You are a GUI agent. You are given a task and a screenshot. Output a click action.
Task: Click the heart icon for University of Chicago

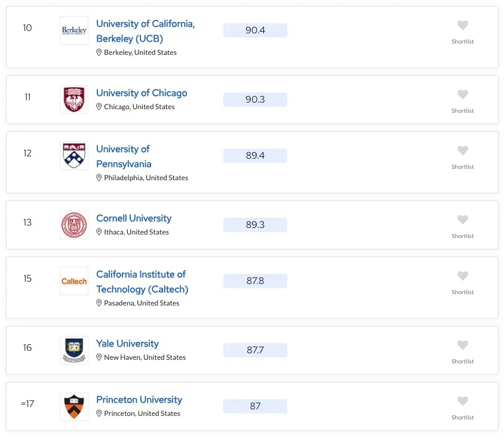(x=463, y=94)
